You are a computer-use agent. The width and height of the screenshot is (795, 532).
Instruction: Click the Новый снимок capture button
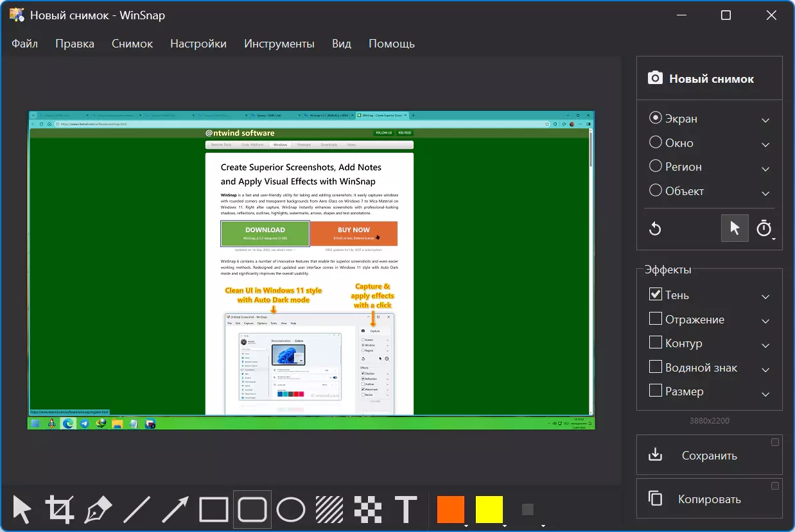(x=710, y=78)
